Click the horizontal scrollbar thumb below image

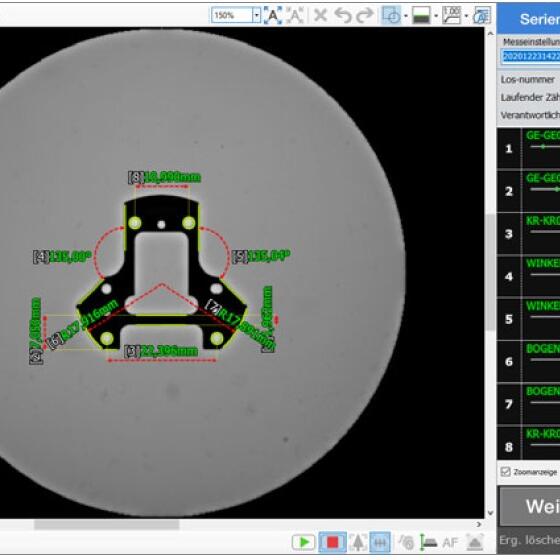tap(106, 524)
